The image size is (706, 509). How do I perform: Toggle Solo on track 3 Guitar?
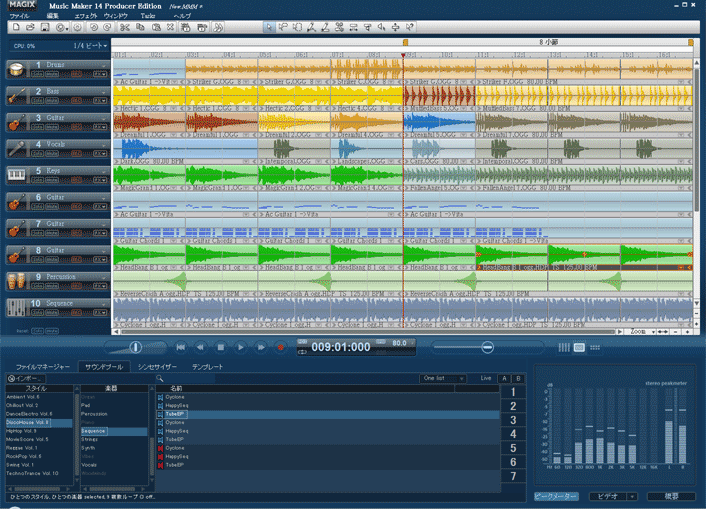tap(37, 127)
